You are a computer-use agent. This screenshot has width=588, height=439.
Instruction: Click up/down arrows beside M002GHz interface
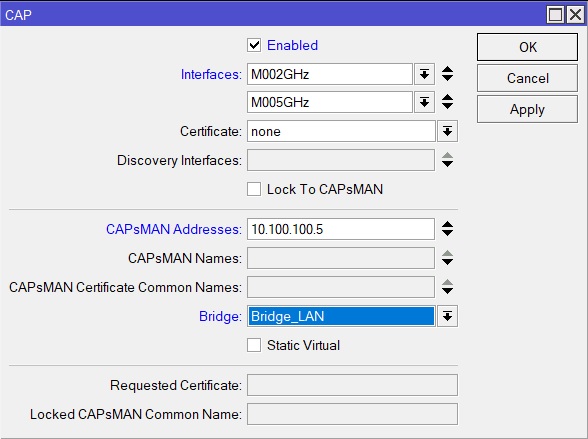coord(447,74)
